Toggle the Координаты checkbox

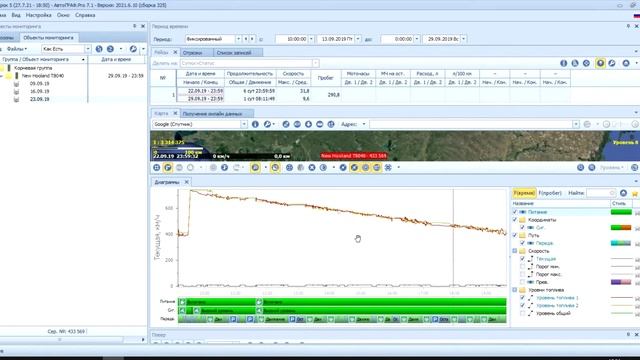[x=515, y=220]
